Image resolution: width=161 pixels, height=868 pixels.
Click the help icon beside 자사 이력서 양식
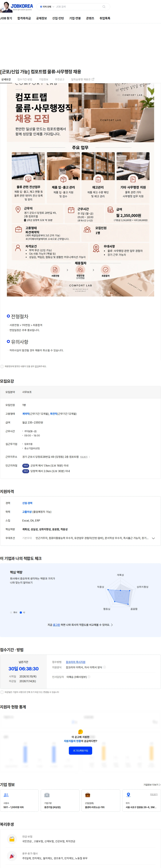point(104,667)
